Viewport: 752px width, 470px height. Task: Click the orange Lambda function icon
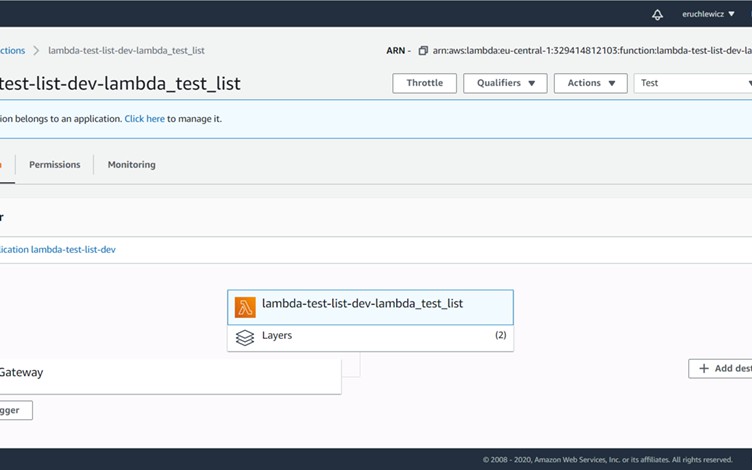[x=245, y=307]
